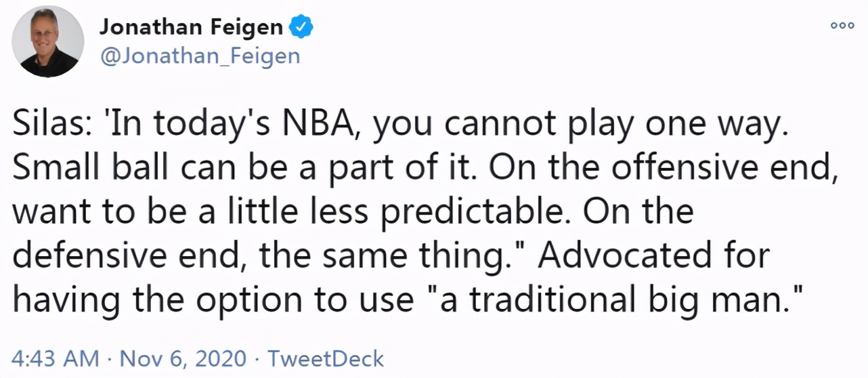Click the 4:43 AM timestamp
Screen dimensions: 868x378
(x=56, y=358)
